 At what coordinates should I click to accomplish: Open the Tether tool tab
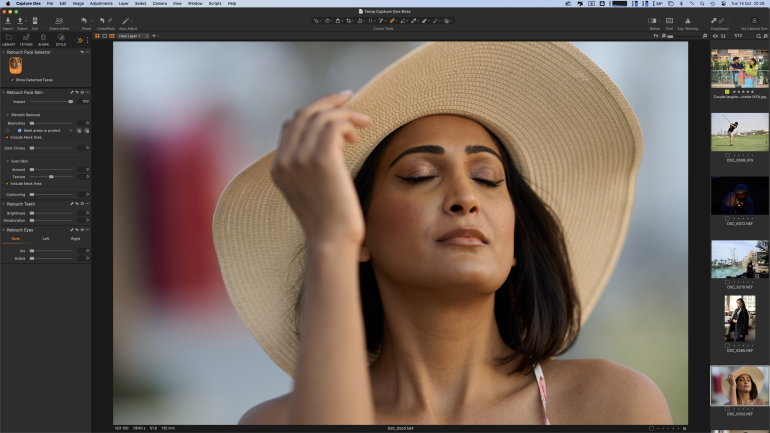point(26,38)
